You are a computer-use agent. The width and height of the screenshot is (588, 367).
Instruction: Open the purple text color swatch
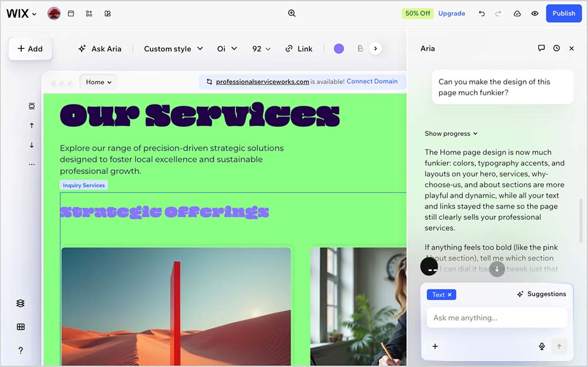pos(339,48)
